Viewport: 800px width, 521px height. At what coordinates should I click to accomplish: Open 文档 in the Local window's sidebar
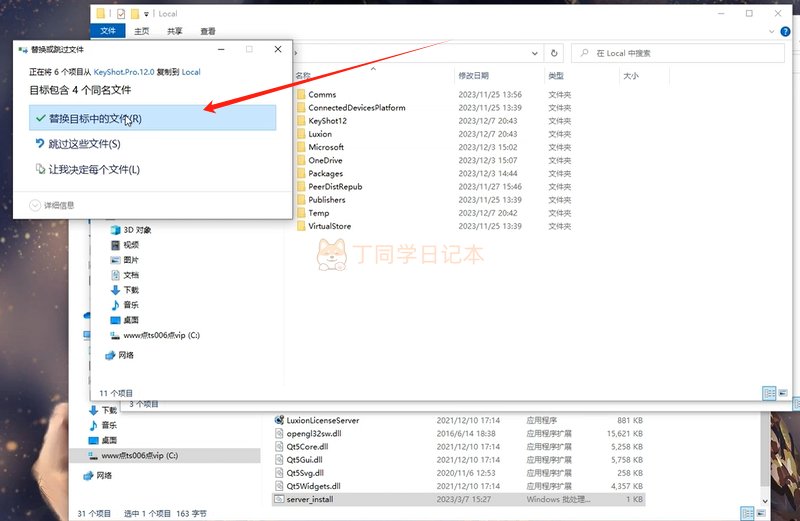(125, 275)
